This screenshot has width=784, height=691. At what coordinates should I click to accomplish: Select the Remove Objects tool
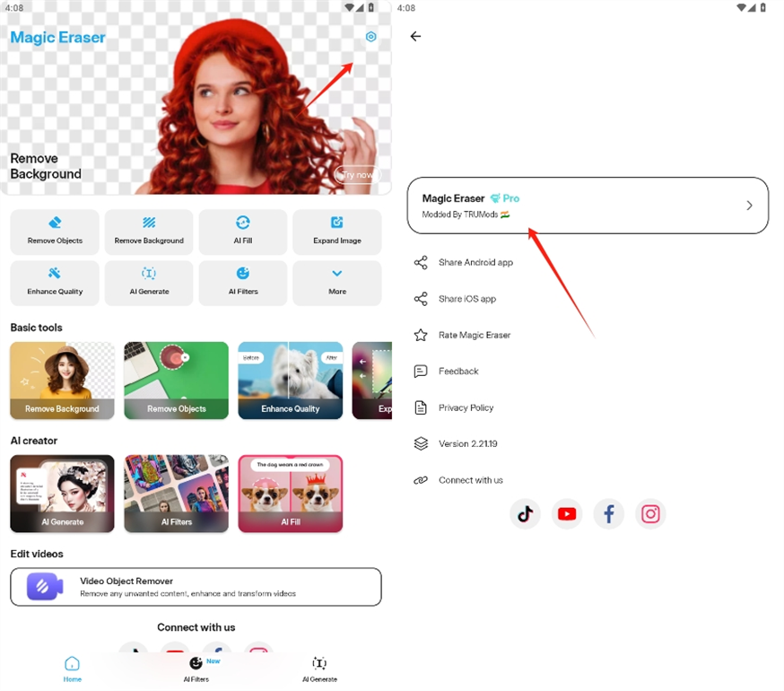coord(55,232)
